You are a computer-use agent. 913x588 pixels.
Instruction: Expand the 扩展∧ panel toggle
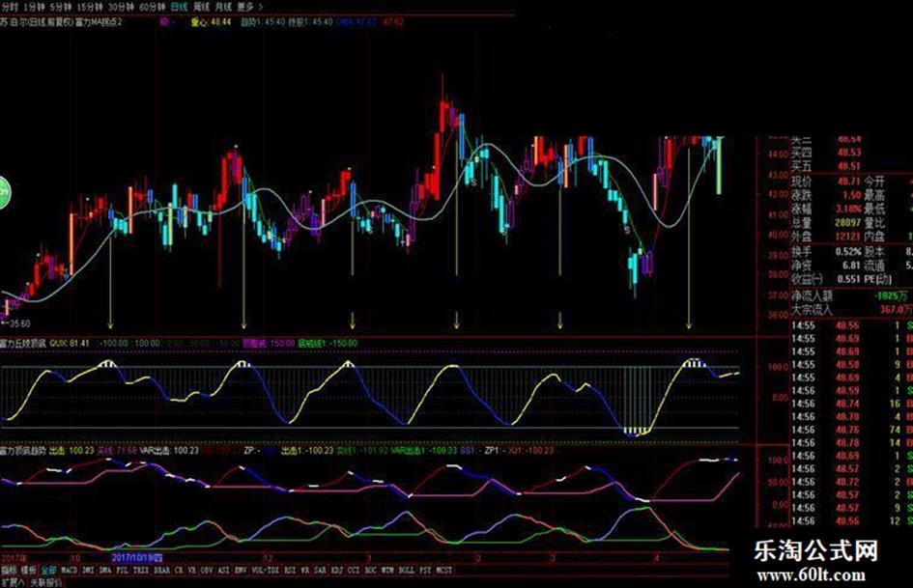point(13,582)
